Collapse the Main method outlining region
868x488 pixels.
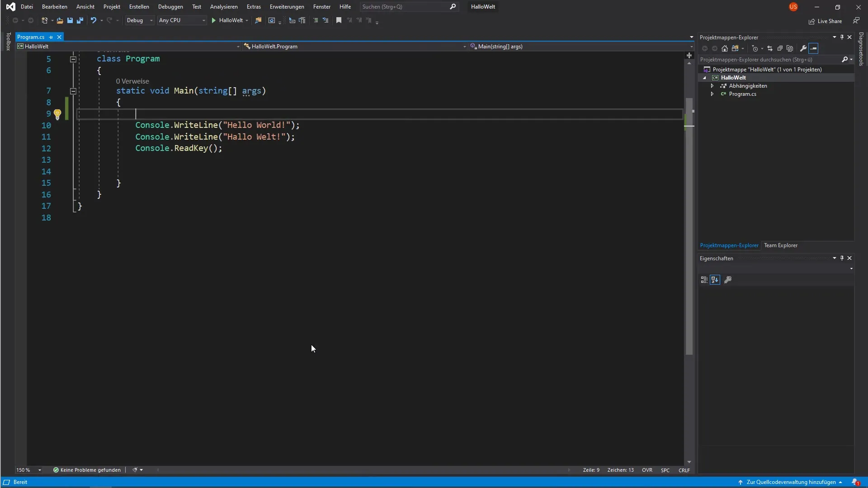tap(73, 91)
